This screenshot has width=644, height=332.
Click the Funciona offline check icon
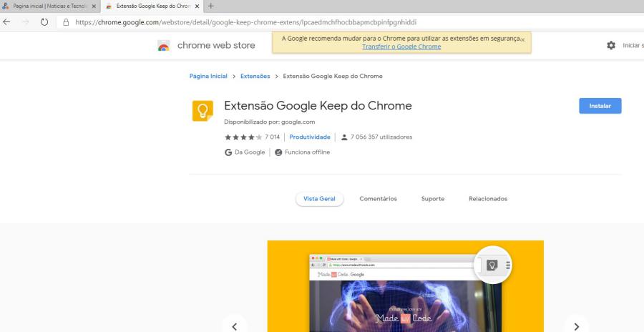[278, 152]
